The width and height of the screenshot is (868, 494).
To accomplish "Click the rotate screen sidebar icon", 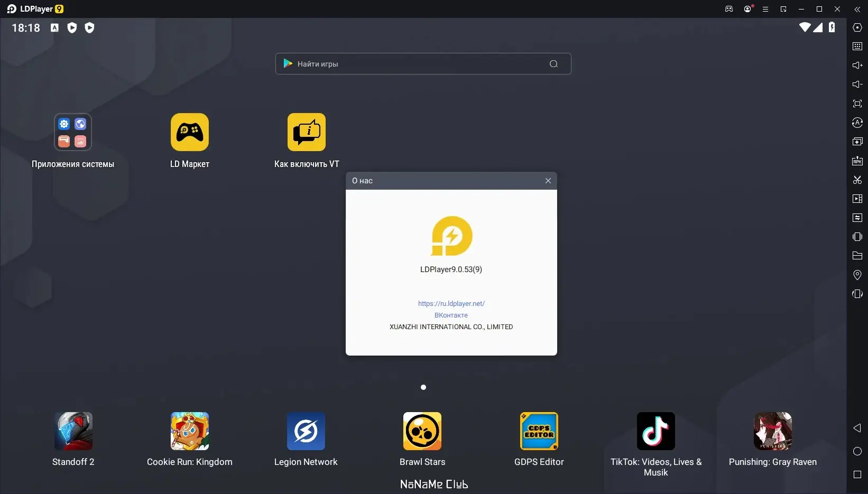I will tap(857, 294).
